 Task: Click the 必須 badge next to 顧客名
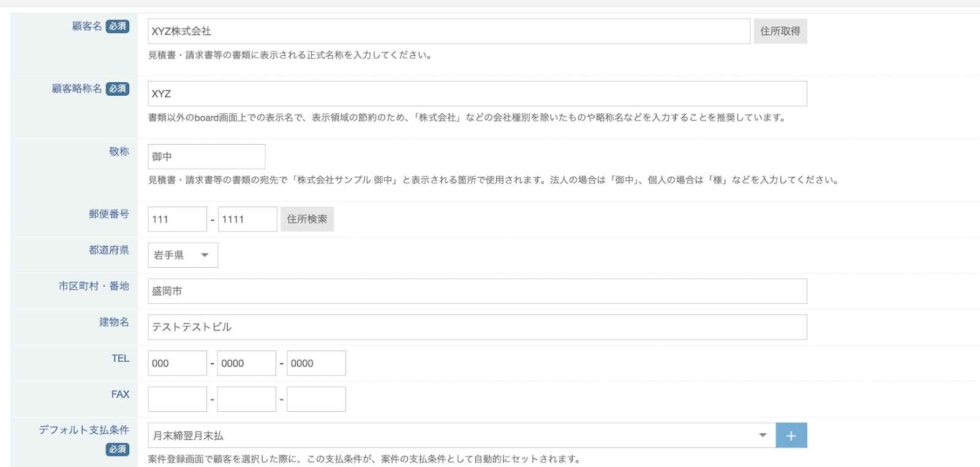118,26
